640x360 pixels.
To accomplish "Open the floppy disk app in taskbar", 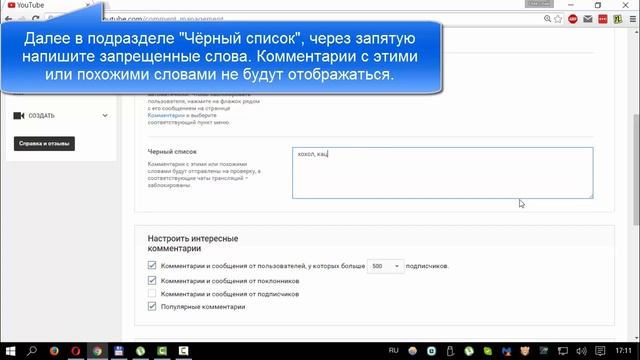I will click(119, 351).
